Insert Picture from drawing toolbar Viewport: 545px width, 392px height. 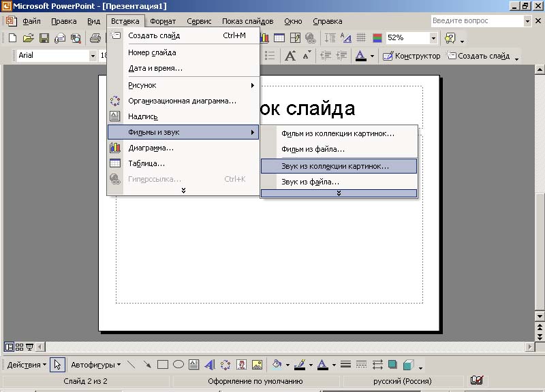(258, 365)
